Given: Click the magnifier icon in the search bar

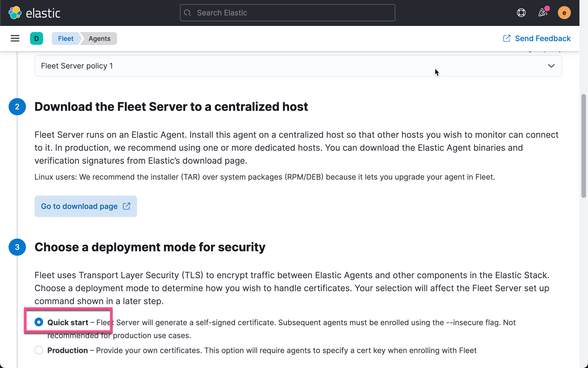Looking at the screenshot, I should point(188,12).
